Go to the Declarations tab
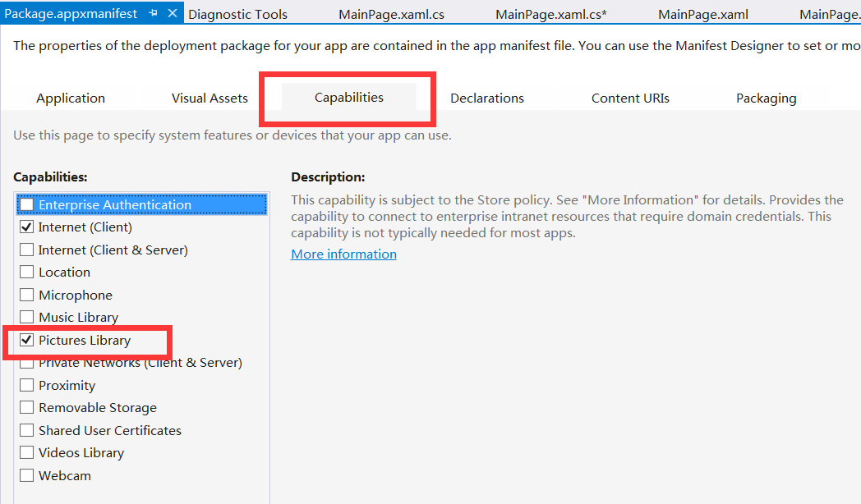 click(x=487, y=99)
